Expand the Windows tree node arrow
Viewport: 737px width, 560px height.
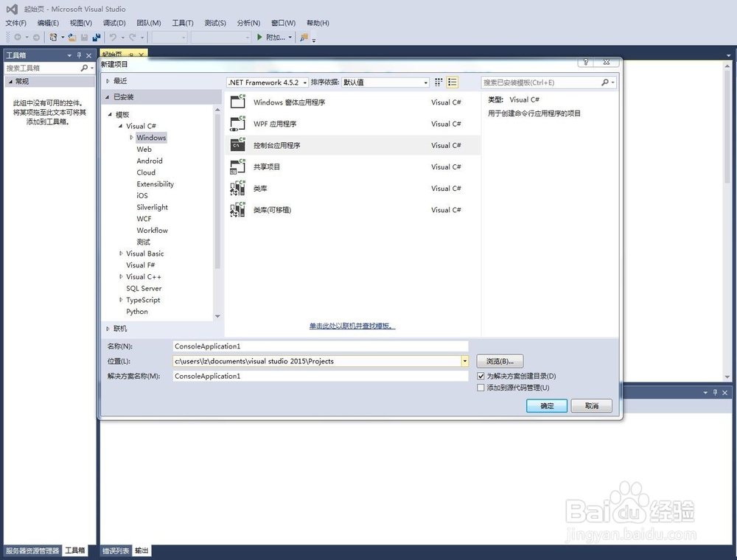click(132, 137)
